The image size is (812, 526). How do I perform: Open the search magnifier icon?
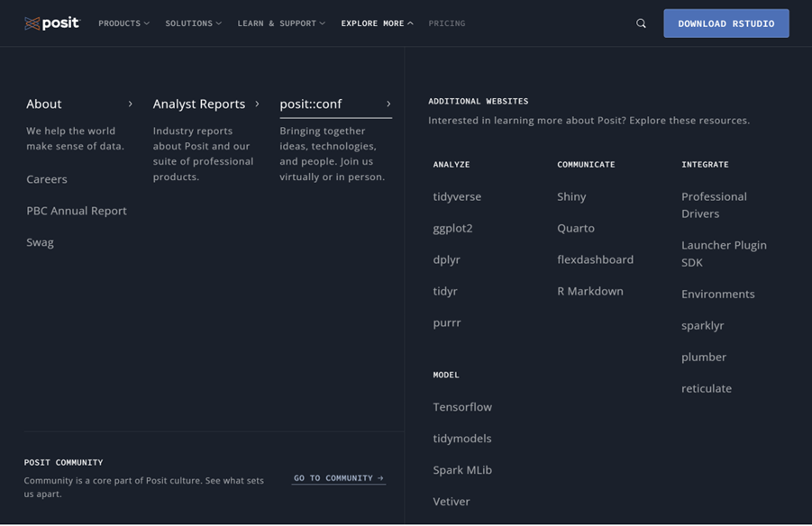[641, 23]
